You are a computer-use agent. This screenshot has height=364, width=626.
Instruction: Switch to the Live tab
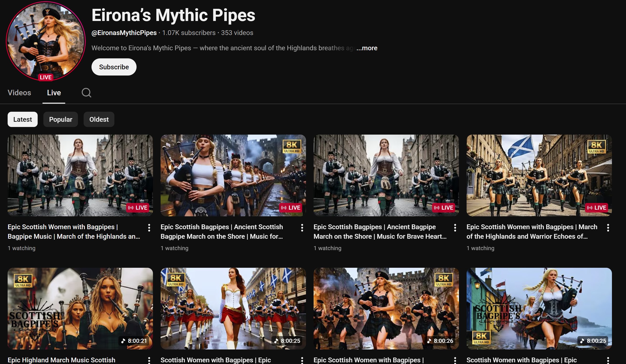coord(54,93)
